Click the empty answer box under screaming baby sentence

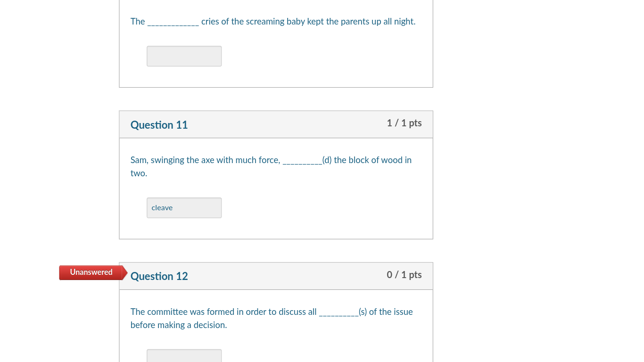(184, 56)
